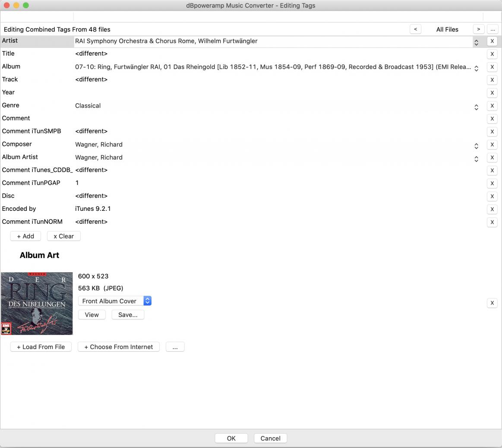Open the ellipsis menu beside All Files
This screenshot has height=448, width=502.
(492, 29)
